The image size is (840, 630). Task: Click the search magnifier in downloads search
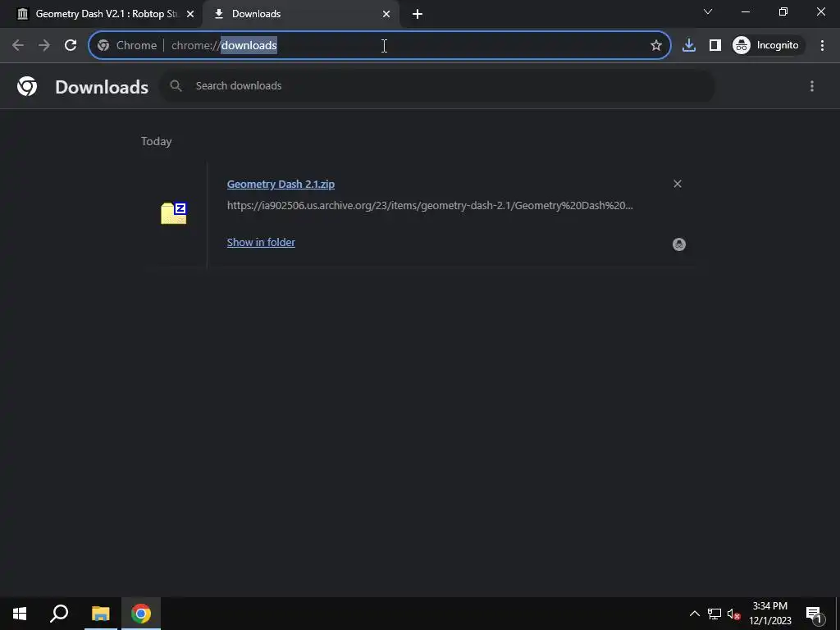pyautogui.click(x=176, y=85)
